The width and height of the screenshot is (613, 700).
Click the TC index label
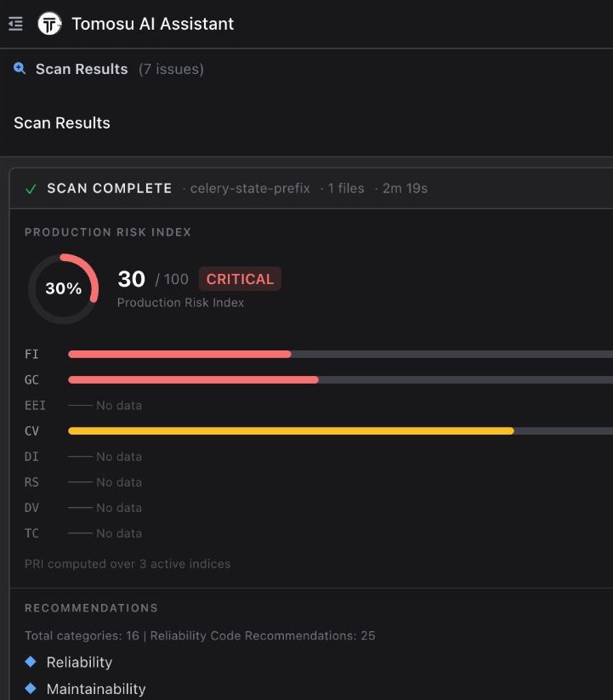pos(31,533)
